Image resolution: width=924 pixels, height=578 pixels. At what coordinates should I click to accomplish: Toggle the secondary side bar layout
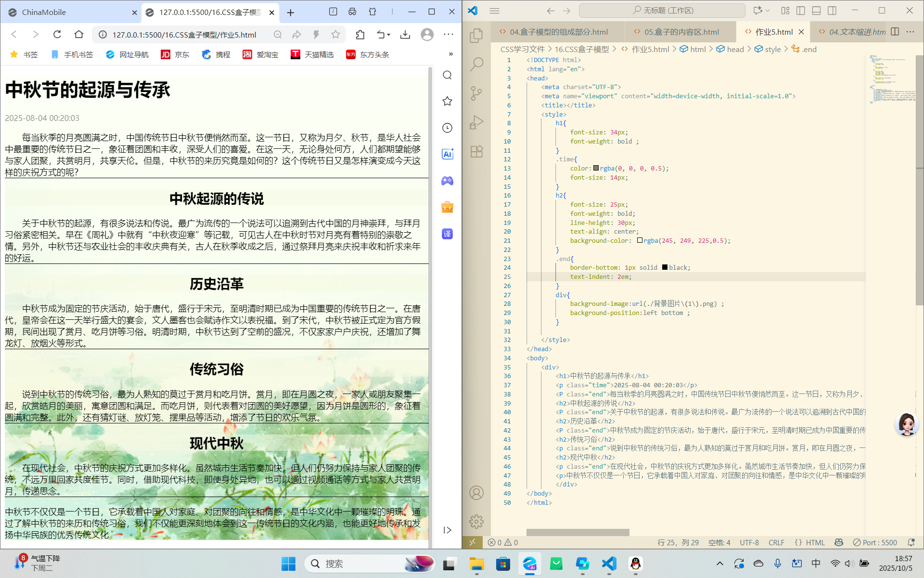pyautogui.click(x=832, y=11)
